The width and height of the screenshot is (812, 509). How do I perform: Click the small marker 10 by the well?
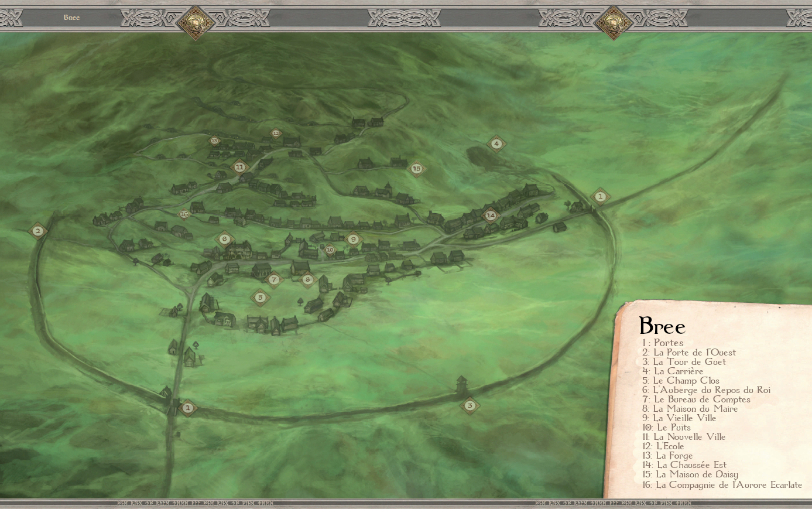point(330,250)
